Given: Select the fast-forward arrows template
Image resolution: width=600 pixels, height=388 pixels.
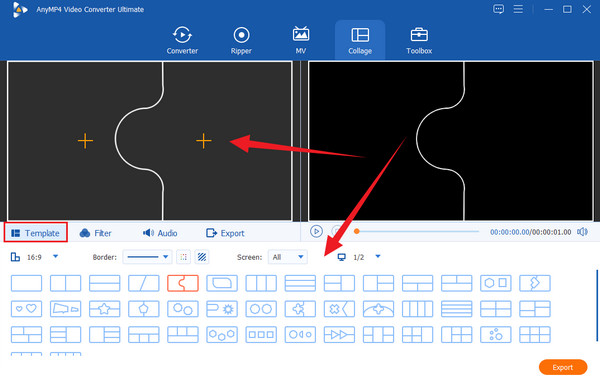Looking at the screenshot, I should (x=339, y=335).
